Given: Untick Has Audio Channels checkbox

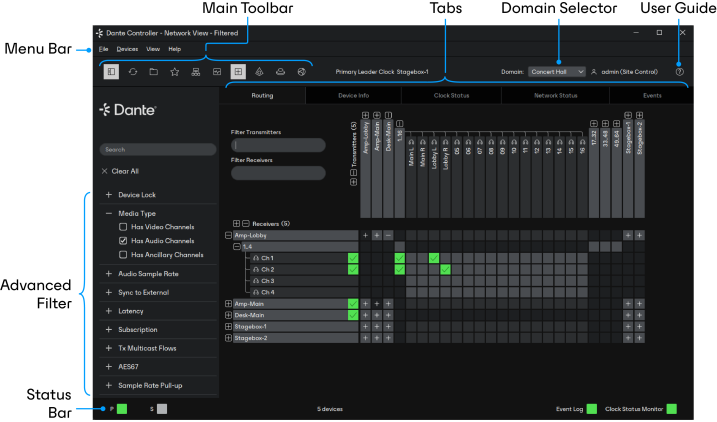Looking at the screenshot, I should 123,240.
